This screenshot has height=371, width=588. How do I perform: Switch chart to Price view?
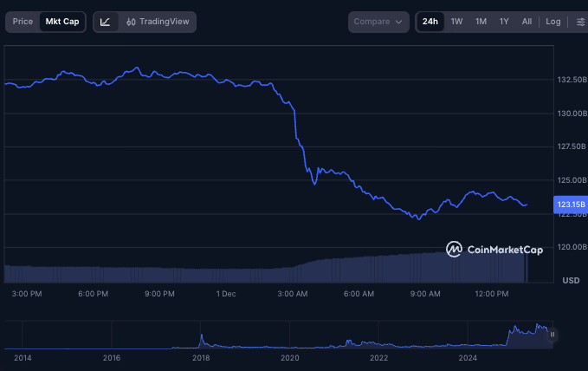tap(23, 22)
